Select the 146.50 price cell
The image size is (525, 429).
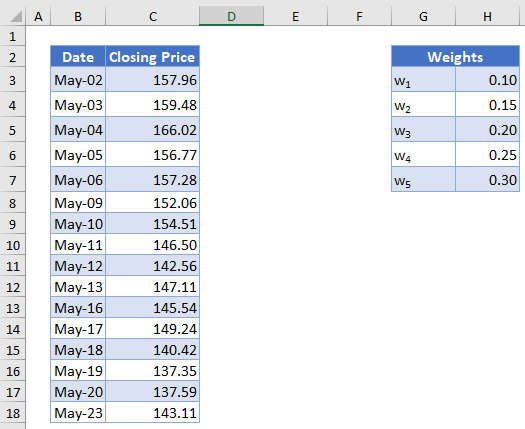(x=152, y=244)
